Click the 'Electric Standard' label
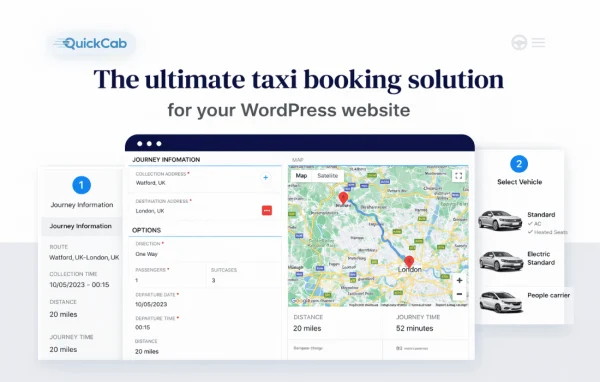600x382 pixels. (x=541, y=258)
